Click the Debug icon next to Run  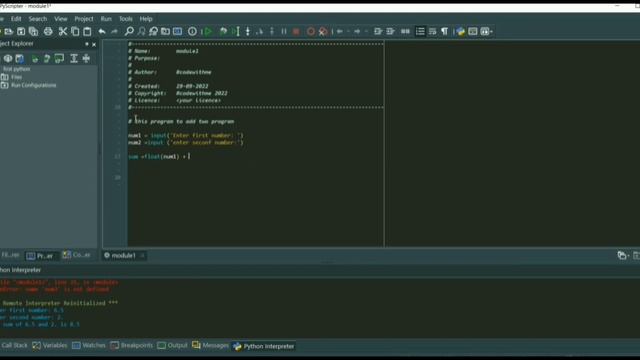223,31
